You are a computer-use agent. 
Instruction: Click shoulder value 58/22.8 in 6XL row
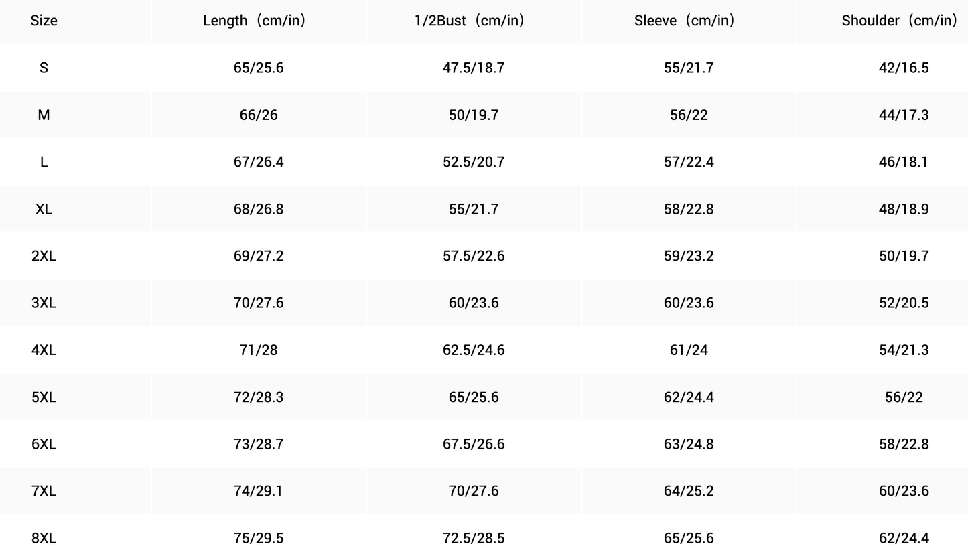tap(904, 444)
